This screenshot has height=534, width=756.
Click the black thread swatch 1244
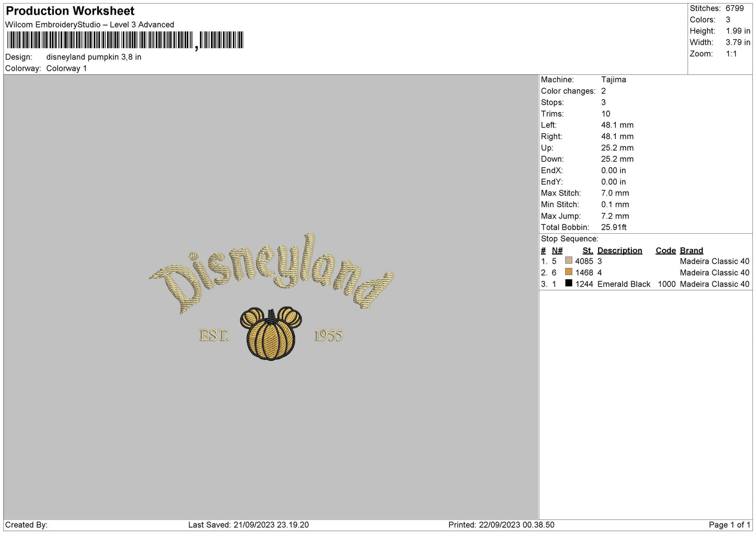[569, 283]
